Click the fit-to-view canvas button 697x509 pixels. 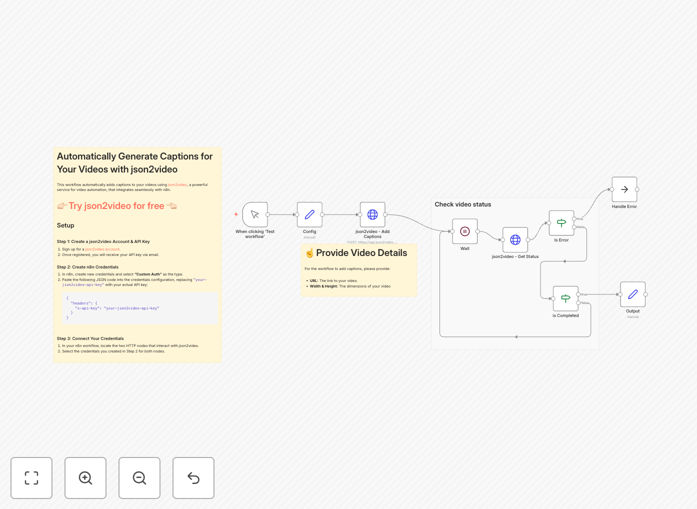coord(31,478)
